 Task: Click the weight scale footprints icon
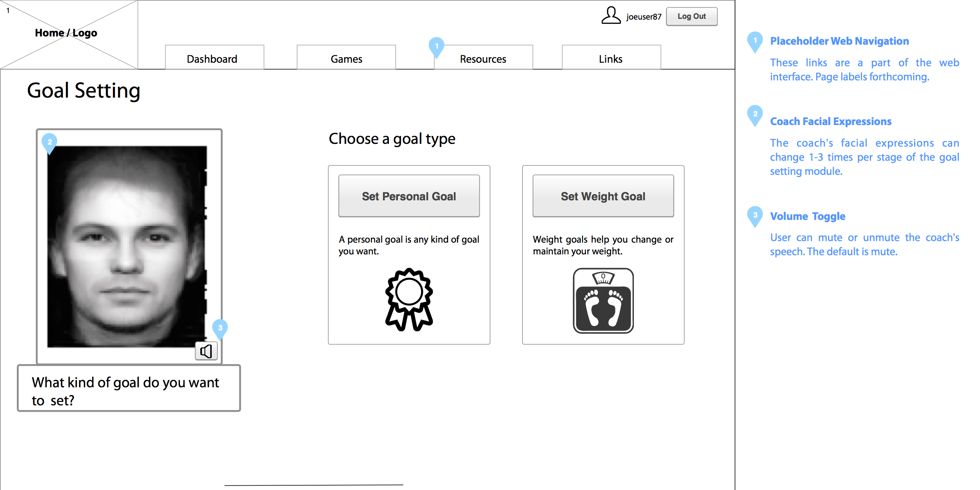click(x=603, y=301)
